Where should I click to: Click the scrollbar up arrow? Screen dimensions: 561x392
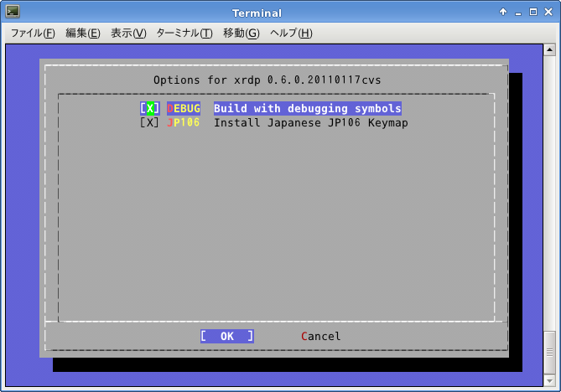click(549, 49)
